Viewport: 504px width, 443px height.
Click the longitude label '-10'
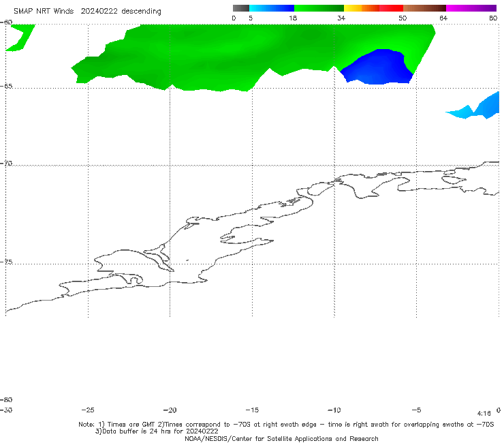click(334, 410)
